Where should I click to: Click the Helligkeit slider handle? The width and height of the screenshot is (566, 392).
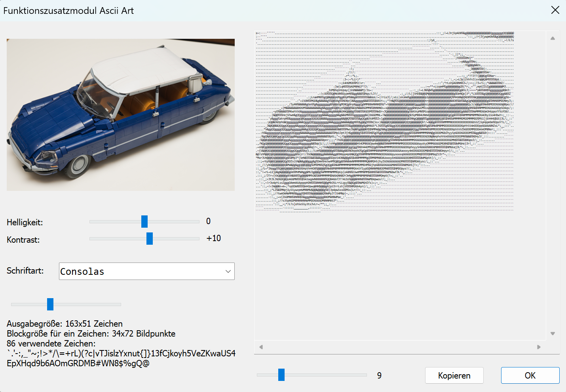click(144, 222)
